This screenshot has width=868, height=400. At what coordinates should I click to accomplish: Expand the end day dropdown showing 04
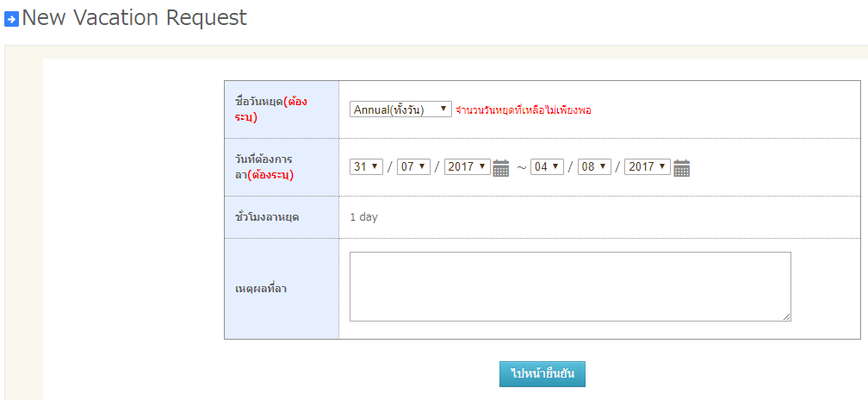(547, 166)
